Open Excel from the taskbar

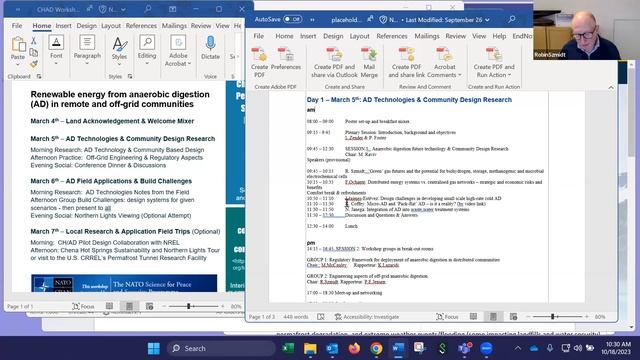[288, 348]
